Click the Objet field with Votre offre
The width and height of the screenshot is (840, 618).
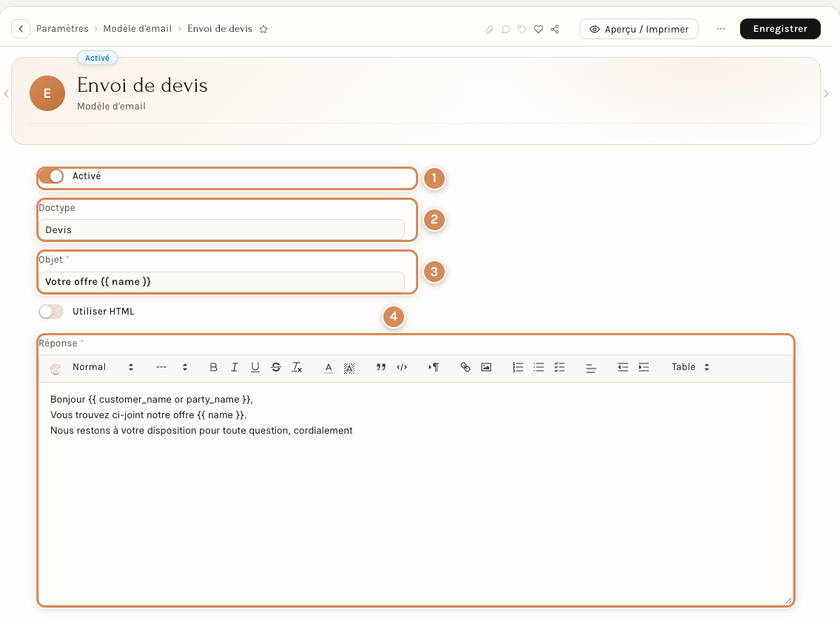point(222,282)
